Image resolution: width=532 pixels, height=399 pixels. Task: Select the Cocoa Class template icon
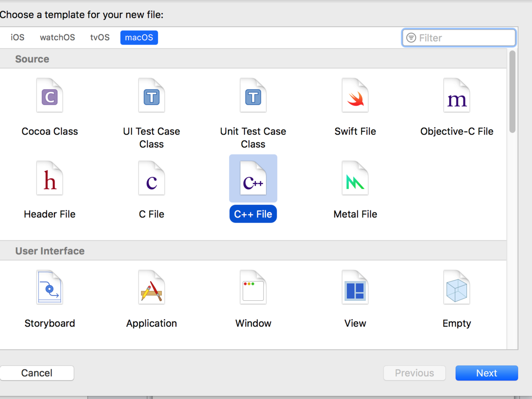[50, 96]
